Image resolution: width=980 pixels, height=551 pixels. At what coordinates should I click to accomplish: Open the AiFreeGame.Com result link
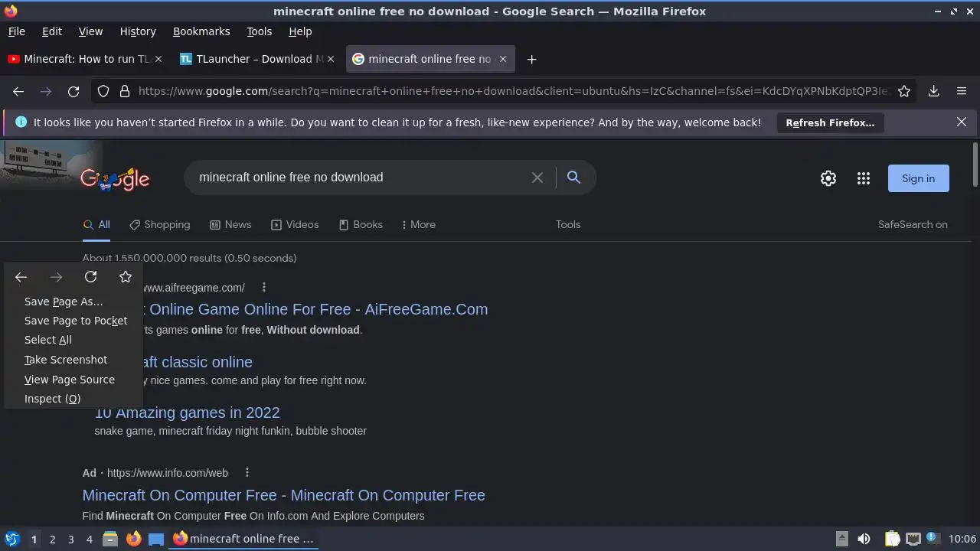point(315,309)
